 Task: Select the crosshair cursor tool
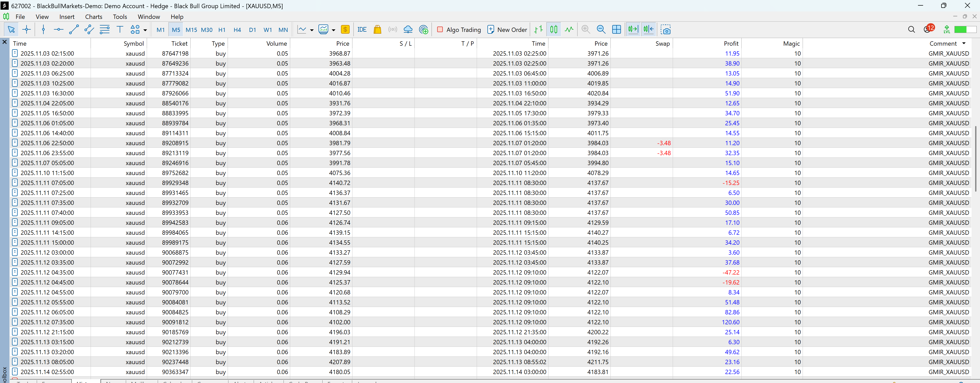(x=27, y=30)
